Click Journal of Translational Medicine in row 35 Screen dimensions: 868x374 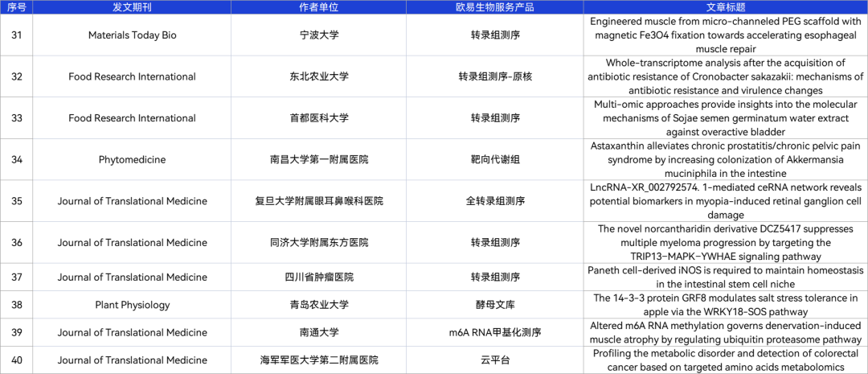(133, 201)
